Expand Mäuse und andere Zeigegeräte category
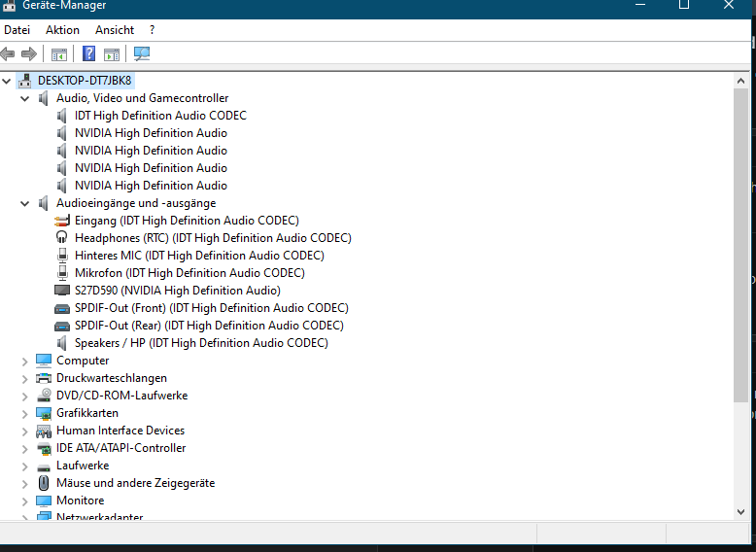Screen dimensions: 756x552 (x=24, y=484)
